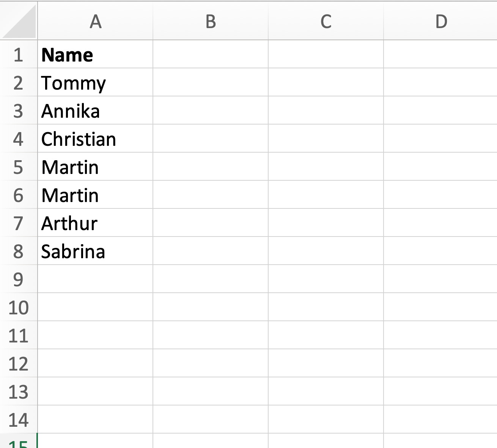Select row 14 header

(18, 420)
